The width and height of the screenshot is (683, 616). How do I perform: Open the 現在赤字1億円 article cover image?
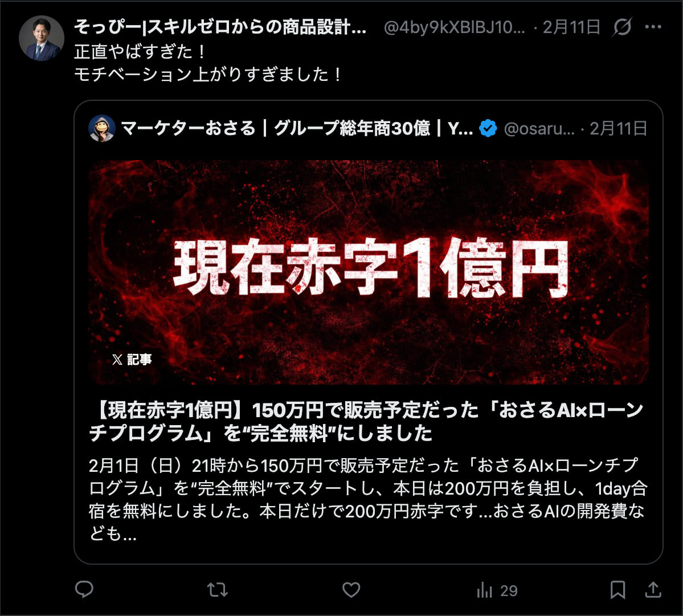[369, 272]
